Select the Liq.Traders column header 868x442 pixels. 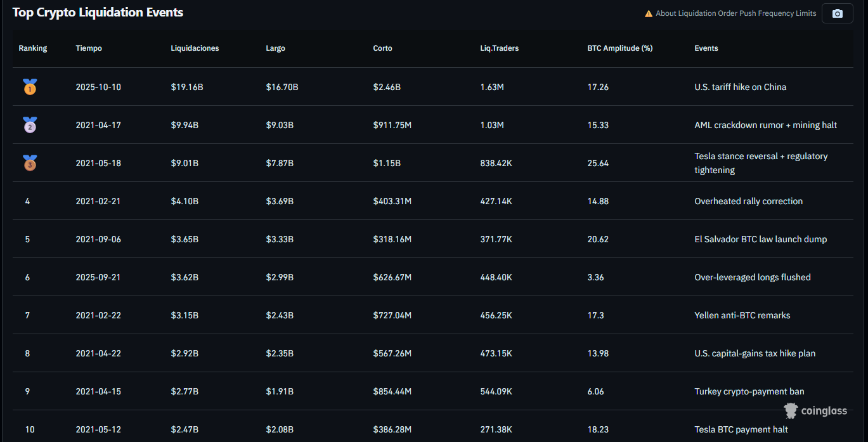(x=499, y=48)
